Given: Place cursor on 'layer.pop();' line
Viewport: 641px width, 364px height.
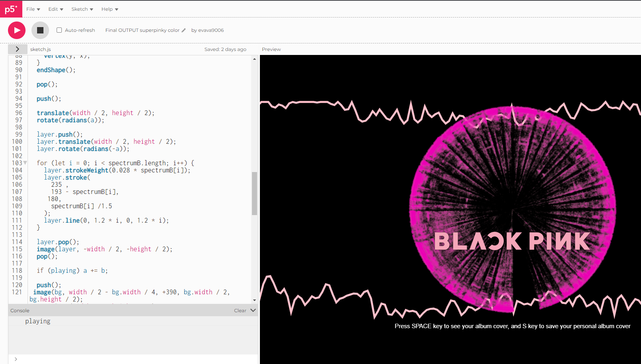Looking at the screenshot, I should coord(58,242).
